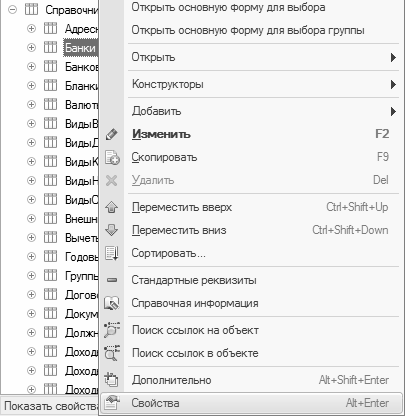Viewport: 405px width, 416px height.
Task: Expand the Валюты catalog node
Action: pyautogui.click(x=31, y=105)
